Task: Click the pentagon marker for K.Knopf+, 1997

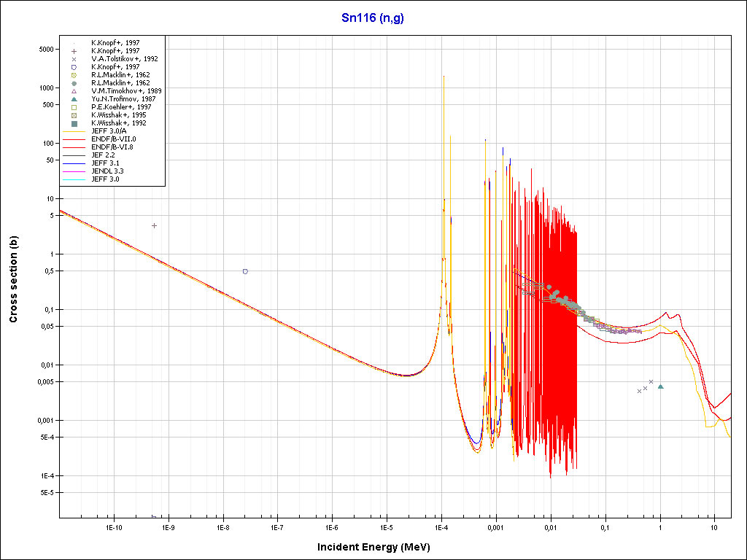Action: tap(74, 67)
